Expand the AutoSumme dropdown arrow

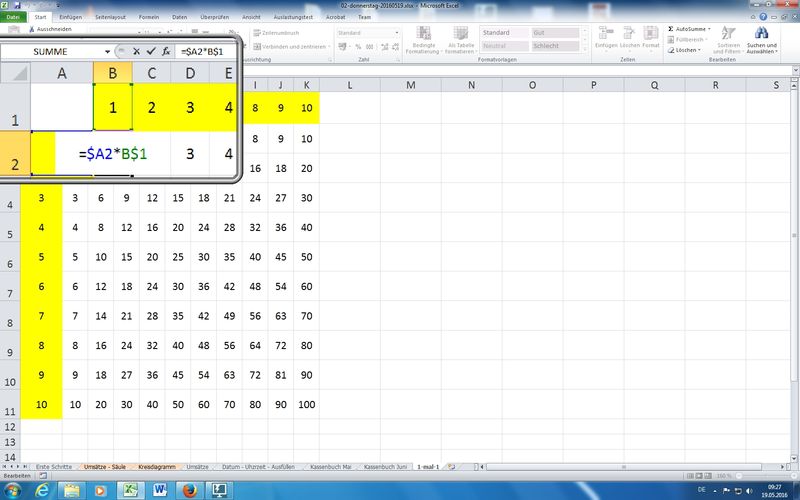[709, 29]
